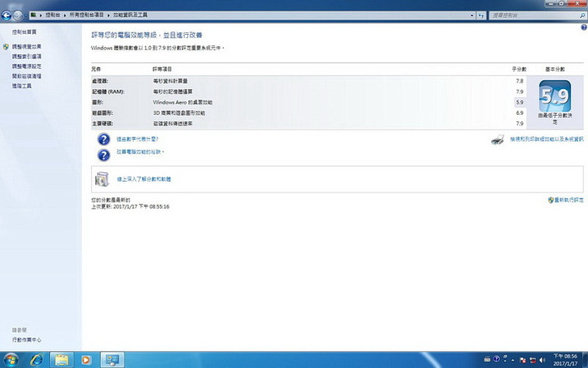This screenshot has height=368, width=588.
Task: Click the volume speaker tray icon
Action: click(542, 360)
